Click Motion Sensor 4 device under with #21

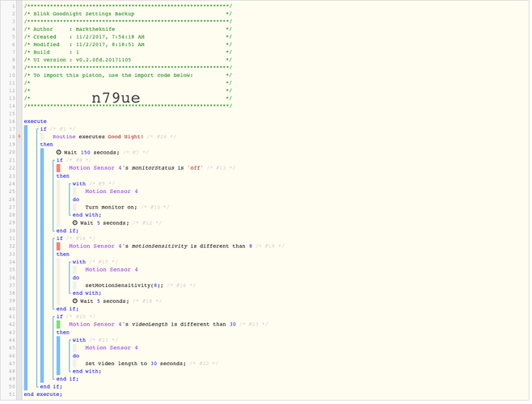(x=112, y=348)
